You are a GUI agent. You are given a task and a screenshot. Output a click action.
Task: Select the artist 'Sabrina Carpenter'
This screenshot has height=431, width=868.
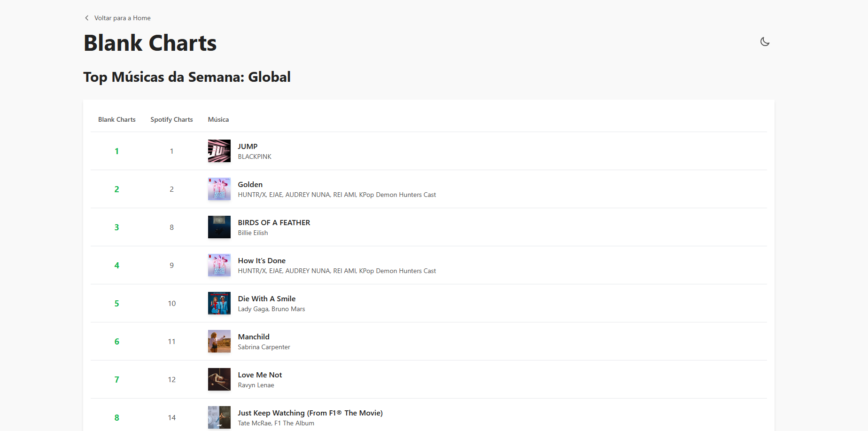pyautogui.click(x=264, y=347)
